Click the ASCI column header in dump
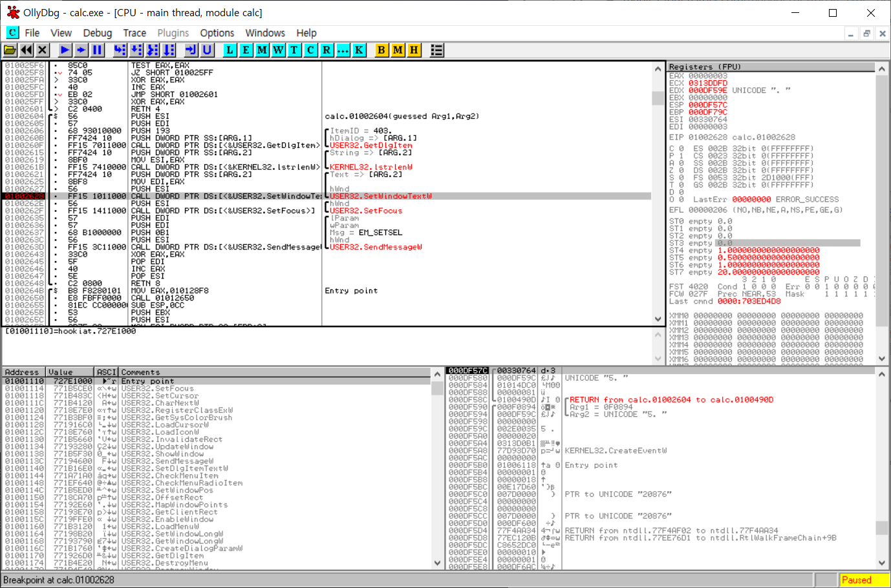Viewport: 891px width, 588px height. tap(107, 372)
